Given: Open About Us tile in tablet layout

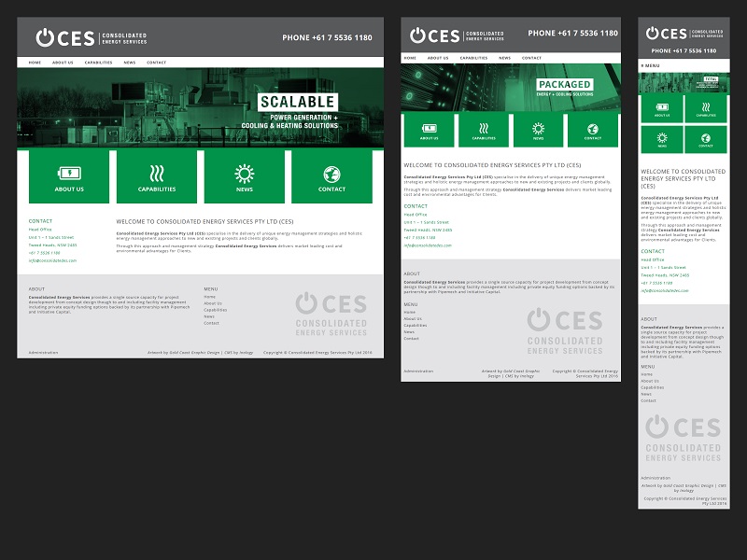Looking at the screenshot, I should pos(429,130).
